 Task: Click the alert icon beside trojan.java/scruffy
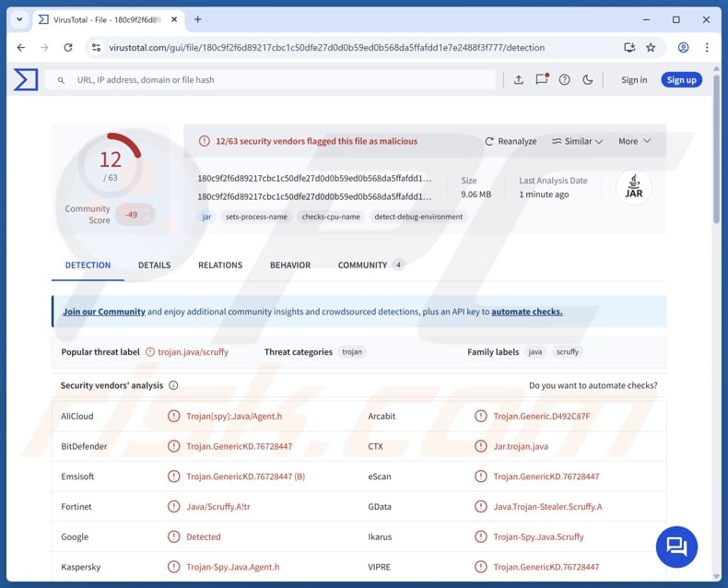[x=150, y=352]
